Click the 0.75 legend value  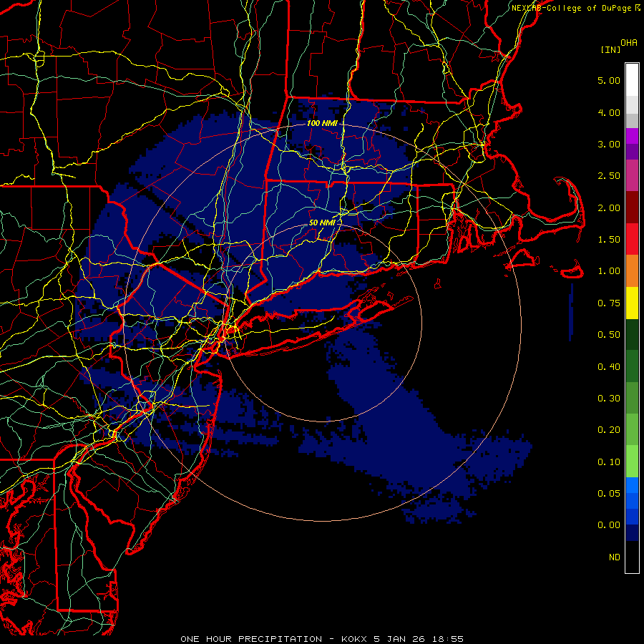pos(609,303)
